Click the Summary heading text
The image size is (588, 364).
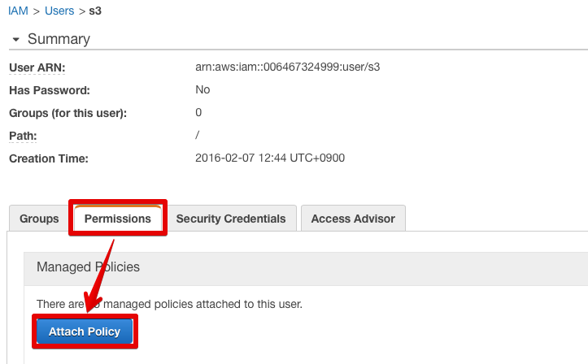pos(59,39)
